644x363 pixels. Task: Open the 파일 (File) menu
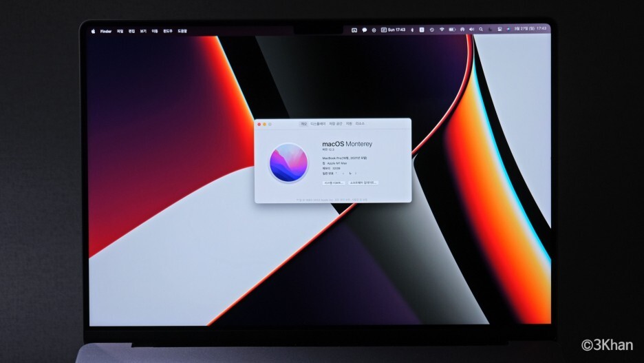tap(120, 31)
